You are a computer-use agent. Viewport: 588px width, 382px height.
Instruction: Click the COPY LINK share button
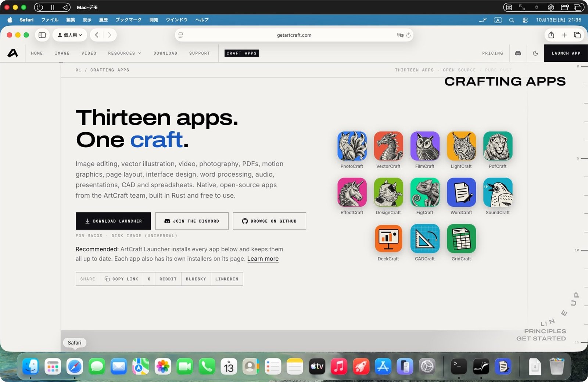(122, 279)
